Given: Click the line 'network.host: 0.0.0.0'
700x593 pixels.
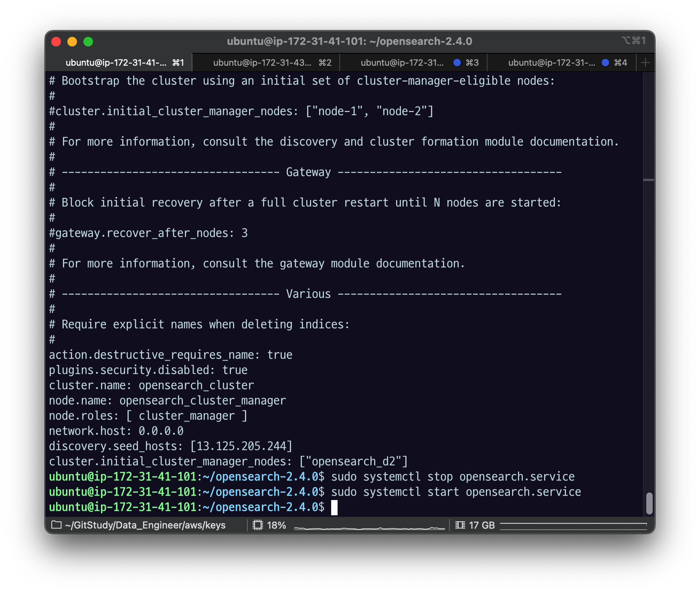Looking at the screenshot, I should 116,431.
